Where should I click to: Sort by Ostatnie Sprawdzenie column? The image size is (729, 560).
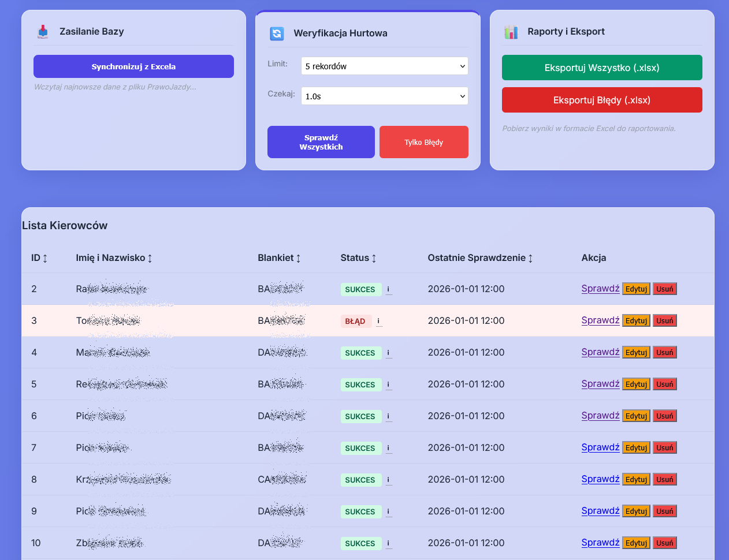[x=480, y=258]
